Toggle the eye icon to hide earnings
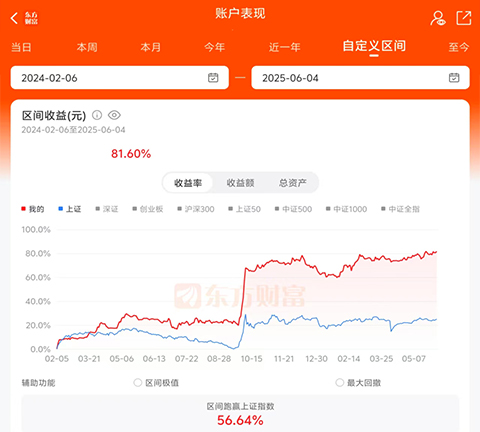 tap(114, 115)
